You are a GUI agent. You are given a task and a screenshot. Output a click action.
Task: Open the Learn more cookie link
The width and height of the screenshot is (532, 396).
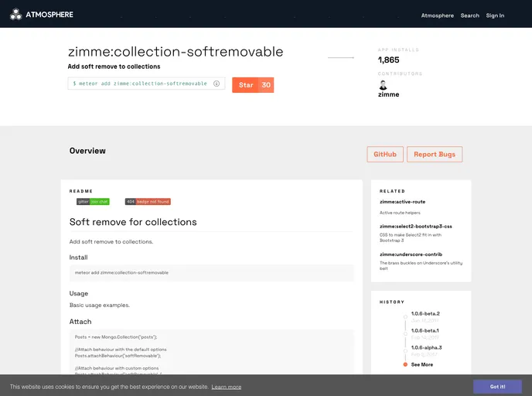coord(227,387)
